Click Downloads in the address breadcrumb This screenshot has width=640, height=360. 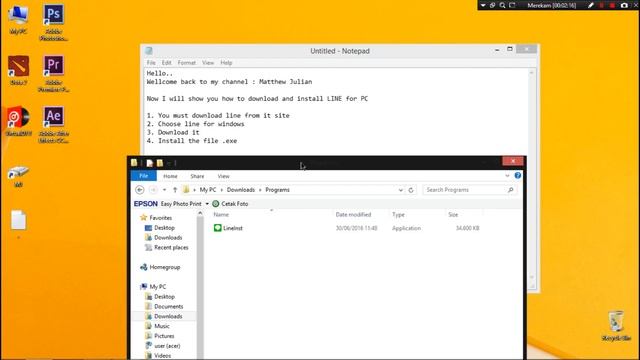pos(241,190)
